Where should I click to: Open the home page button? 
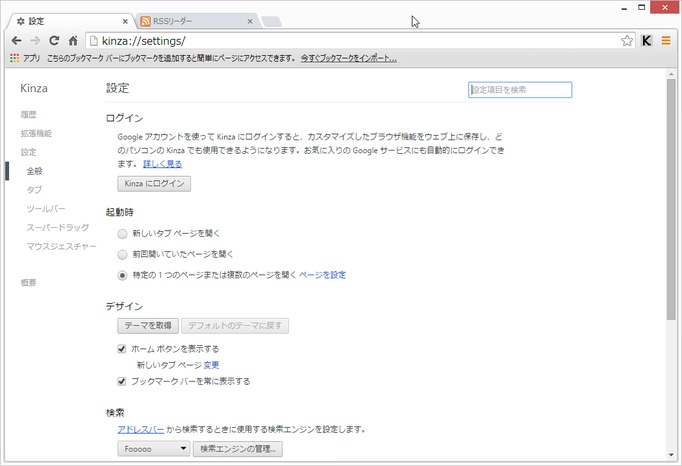pos(73,41)
